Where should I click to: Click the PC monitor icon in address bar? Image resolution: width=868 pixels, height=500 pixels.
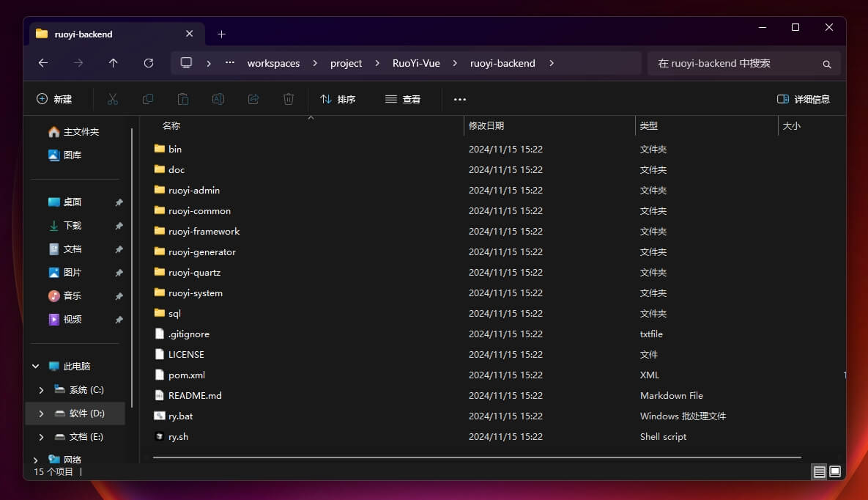click(x=186, y=62)
